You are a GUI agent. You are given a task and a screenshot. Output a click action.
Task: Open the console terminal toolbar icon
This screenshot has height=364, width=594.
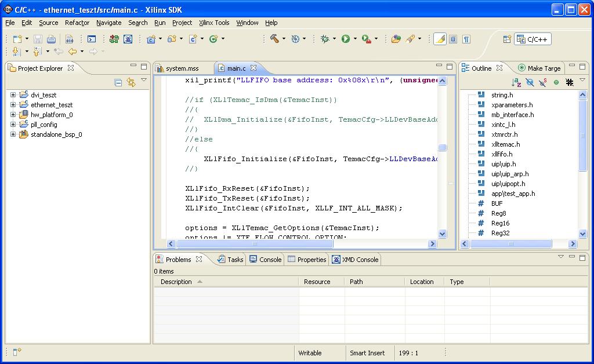[x=92, y=39]
